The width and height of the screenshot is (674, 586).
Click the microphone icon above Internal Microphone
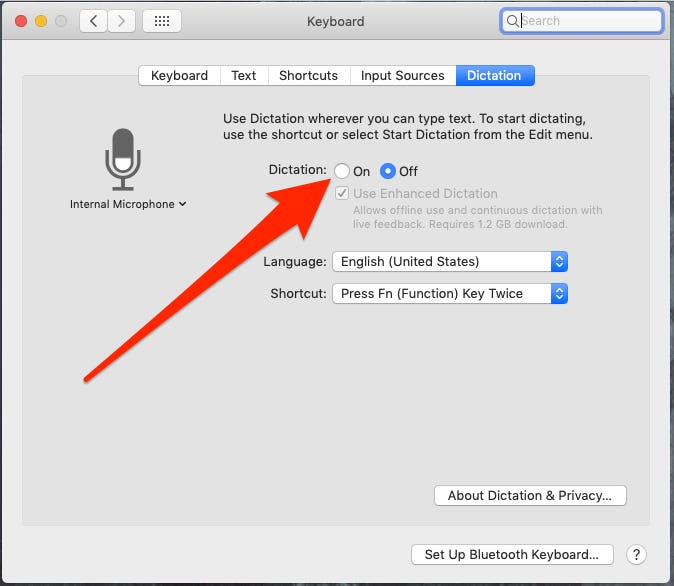point(122,158)
